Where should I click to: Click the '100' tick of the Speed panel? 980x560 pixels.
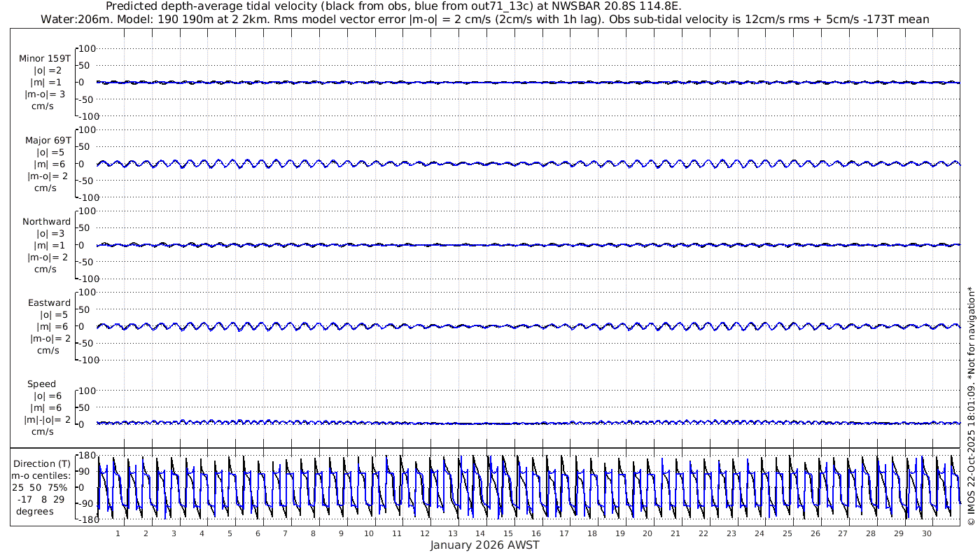click(87, 391)
